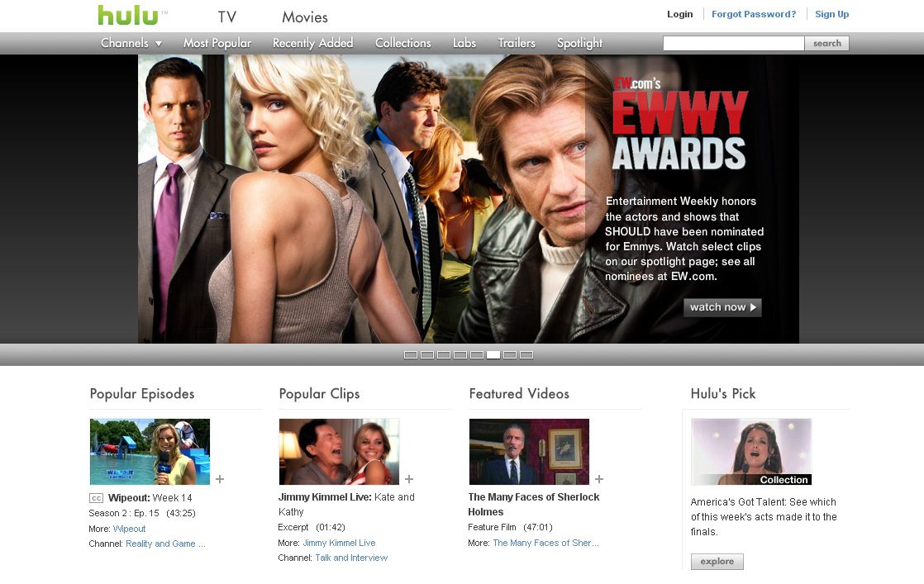Select the eighth carousel slide indicator

pos(526,355)
